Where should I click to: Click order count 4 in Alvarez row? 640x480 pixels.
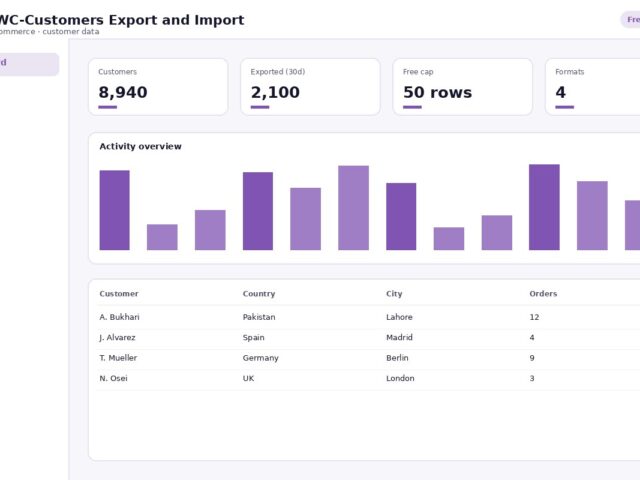pyautogui.click(x=532, y=338)
